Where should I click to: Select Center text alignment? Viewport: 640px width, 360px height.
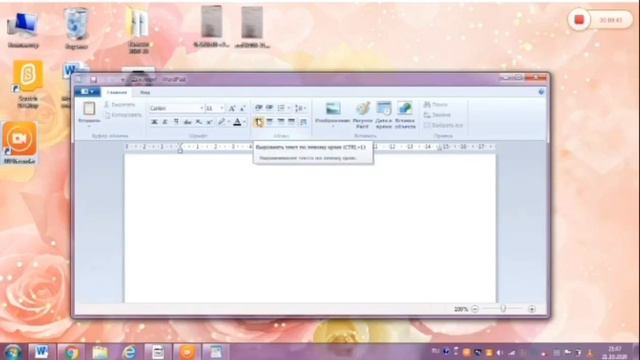[x=270, y=122]
